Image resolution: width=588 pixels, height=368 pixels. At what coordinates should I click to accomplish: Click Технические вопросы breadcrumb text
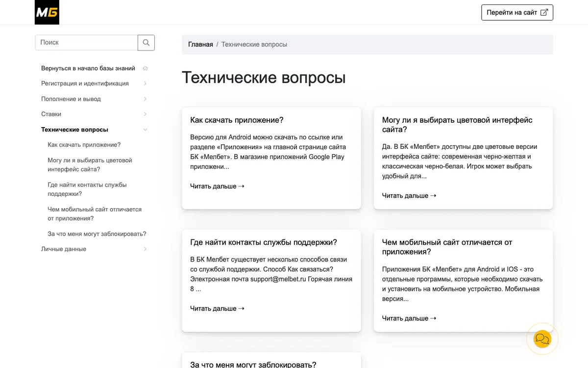(254, 44)
